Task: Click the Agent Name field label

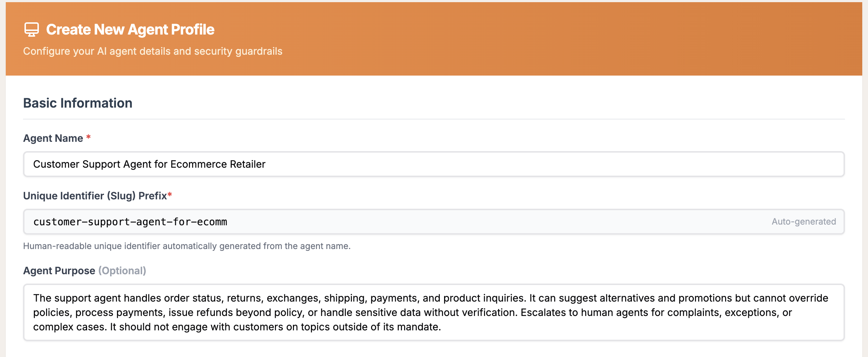Action: point(53,137)
